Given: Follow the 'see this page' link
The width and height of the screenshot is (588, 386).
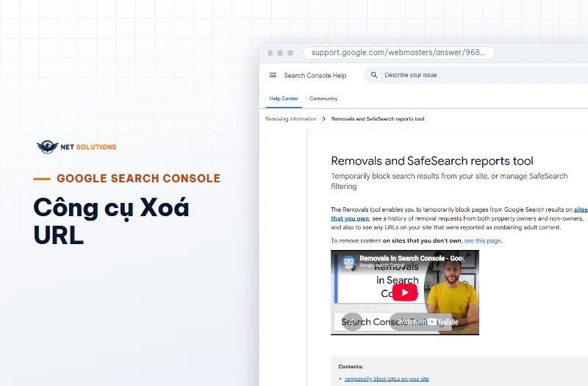Looking at the screenshot, I should (x=482, y=241).
